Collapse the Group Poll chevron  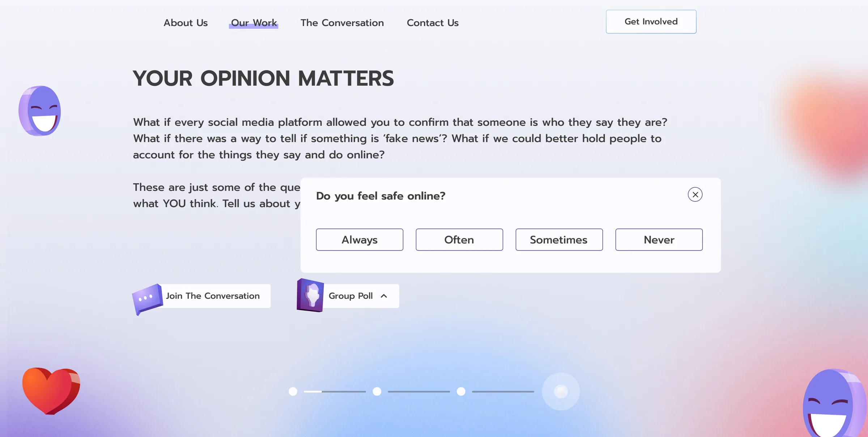(384, 296)
